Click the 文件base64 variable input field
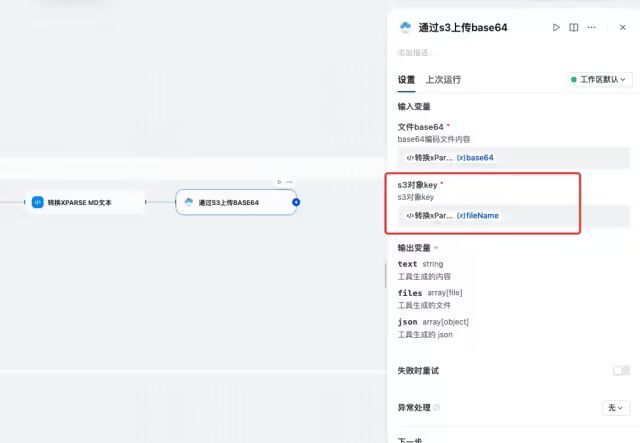Screen dimensions: 640x443 [514, 158]
